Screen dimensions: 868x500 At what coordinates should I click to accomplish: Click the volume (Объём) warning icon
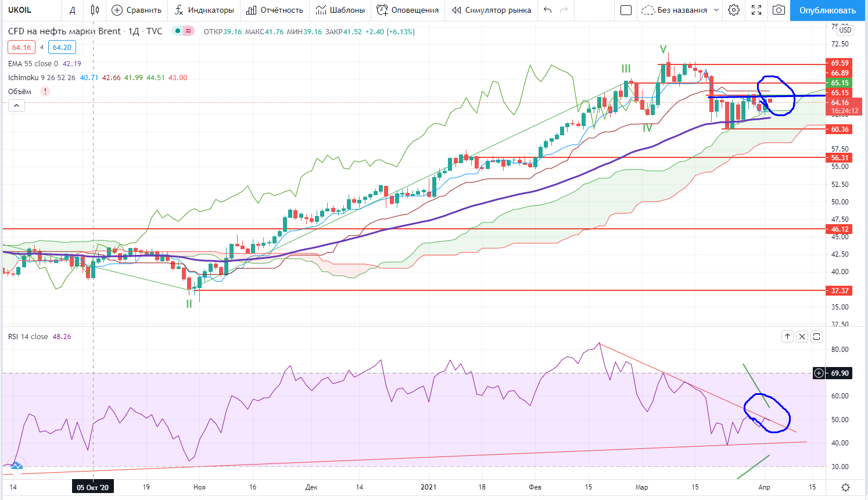click(45, 91)
